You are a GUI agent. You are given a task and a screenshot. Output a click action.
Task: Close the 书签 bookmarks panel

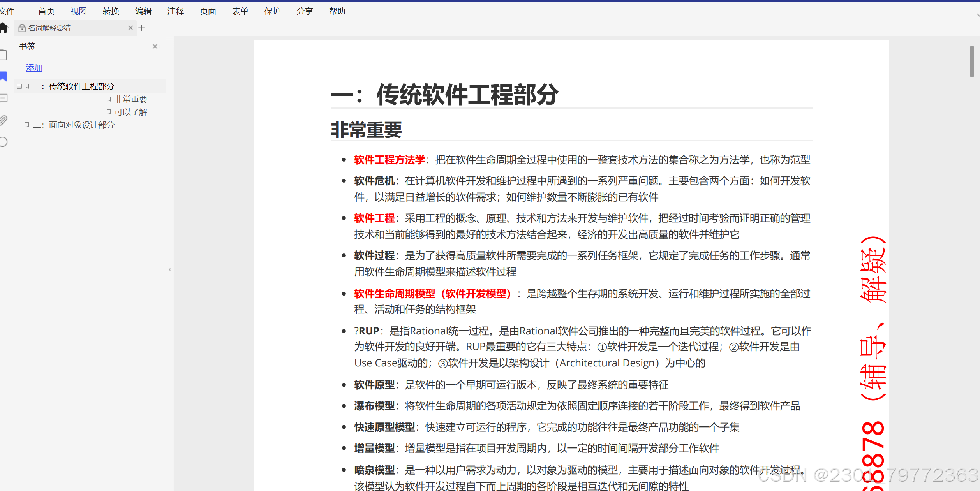pyautogui.click(x=155, y=46)
